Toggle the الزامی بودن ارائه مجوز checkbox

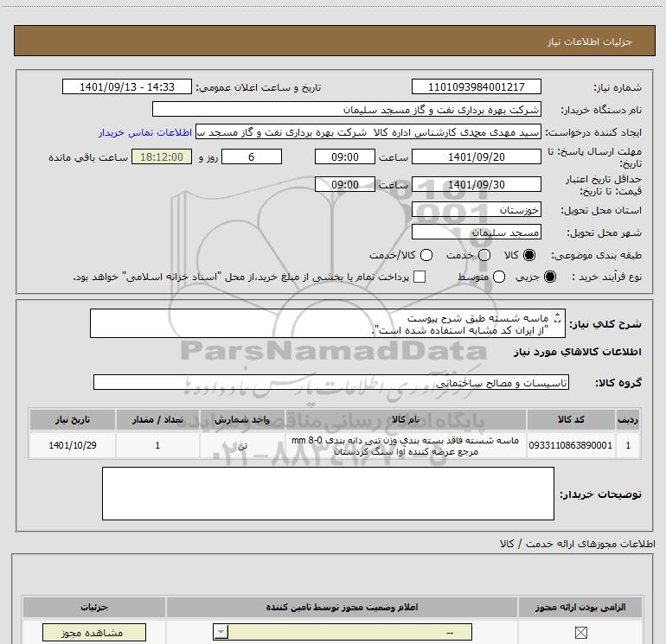tap(580, 633)
